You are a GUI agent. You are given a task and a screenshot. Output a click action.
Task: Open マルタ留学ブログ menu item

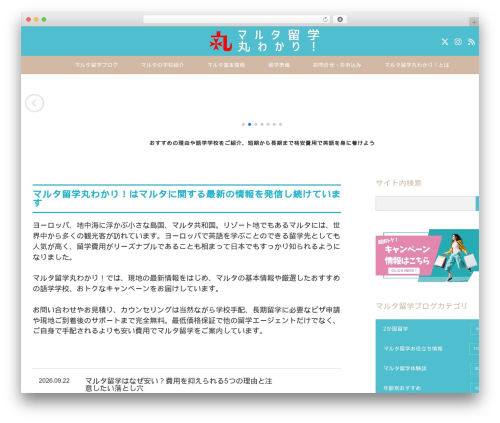click(x=96, y=65)
